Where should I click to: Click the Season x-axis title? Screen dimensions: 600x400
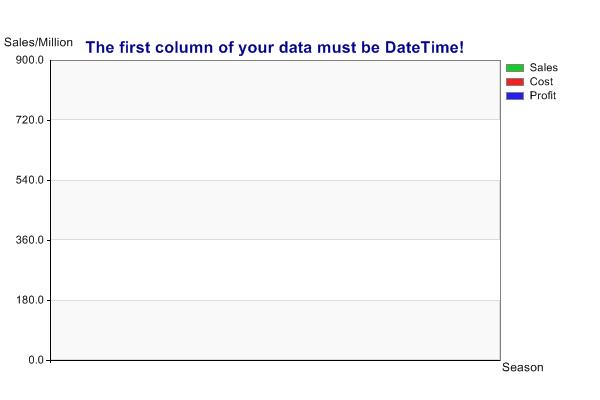pyautogui.click(x=523, y=367)
